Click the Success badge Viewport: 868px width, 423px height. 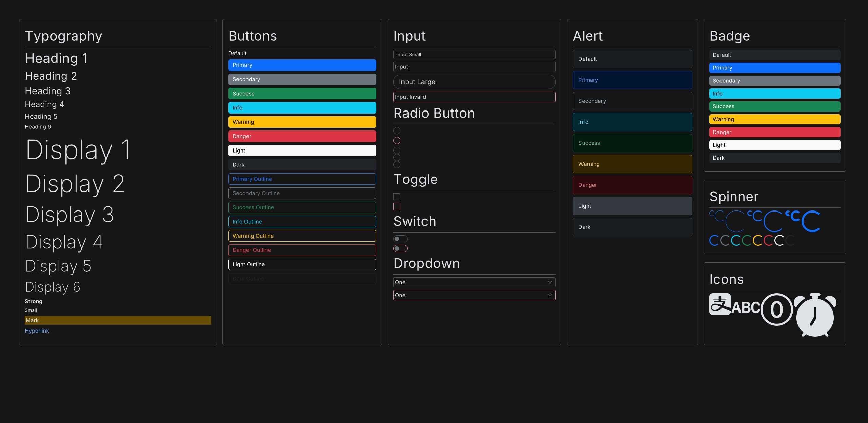pyautogui.click(x=775, y=106)
